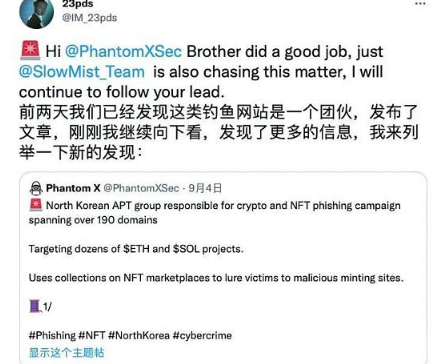447x364 pixels.
Task: Open the #cybercrime hashtag
Action: point(202,335)
